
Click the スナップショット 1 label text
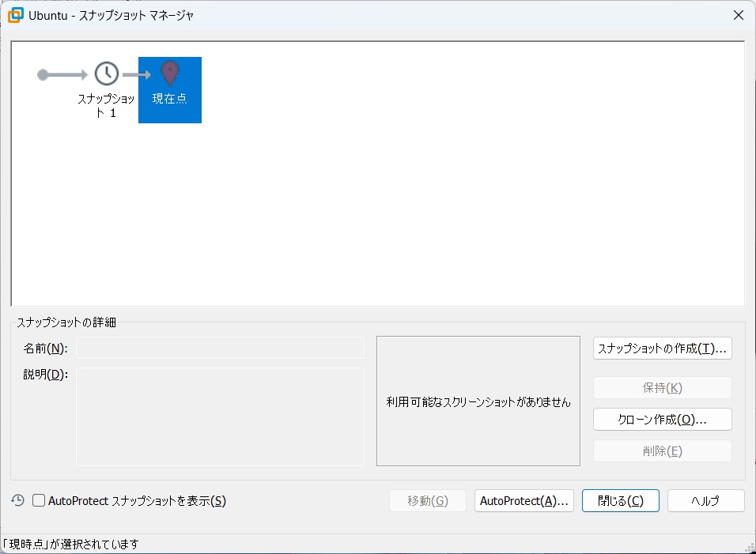pos(106,105)
